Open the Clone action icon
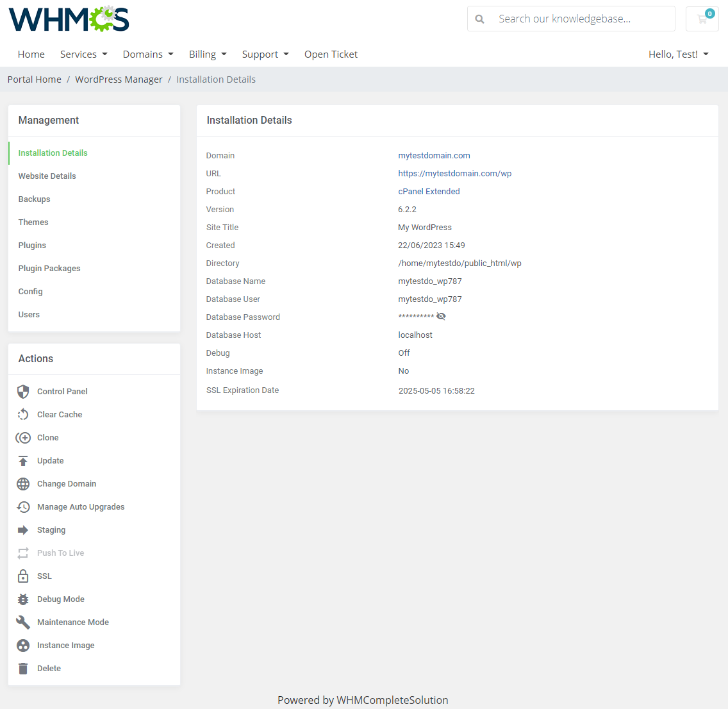This screenshot has height=709, width=728. click(x=23, y=437)
